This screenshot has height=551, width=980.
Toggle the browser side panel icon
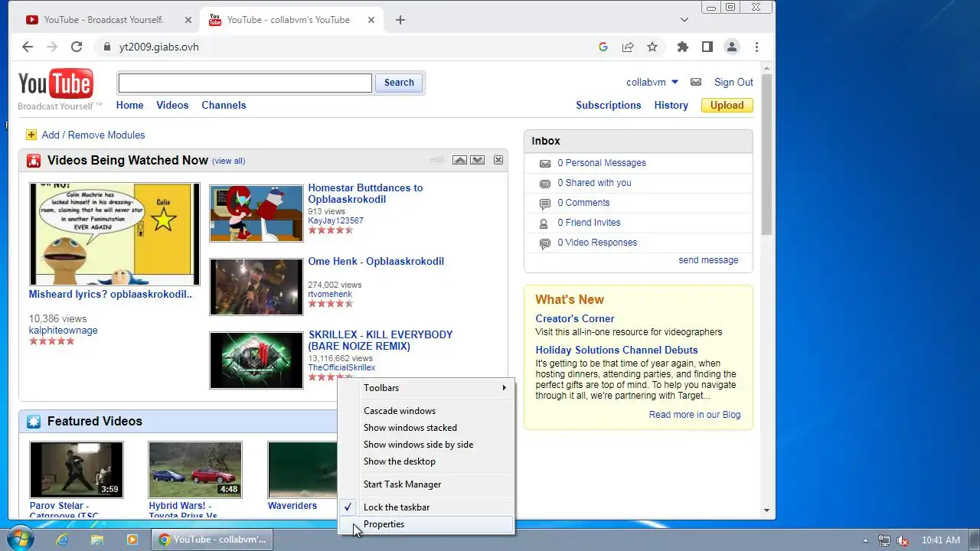[x=707, y=47]
